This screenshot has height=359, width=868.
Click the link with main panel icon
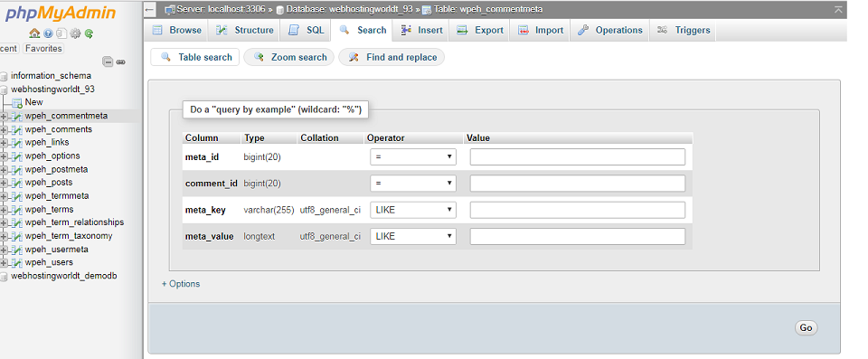click(x=120, y=62)
